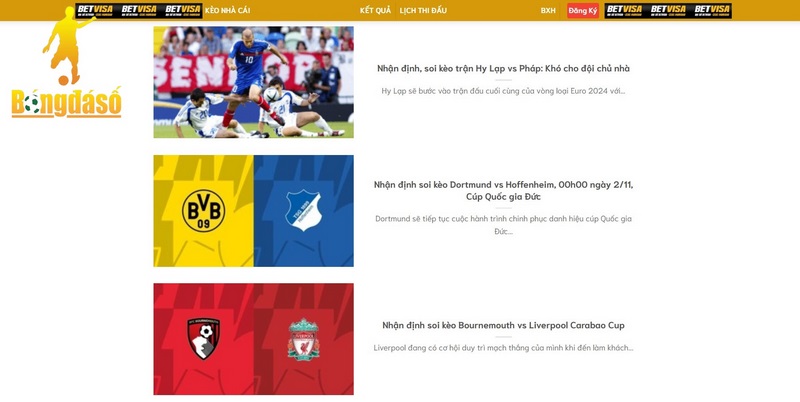Open the LỊCH THI ĐẤU menu item
800x402 pixels.
click(423, 11)
